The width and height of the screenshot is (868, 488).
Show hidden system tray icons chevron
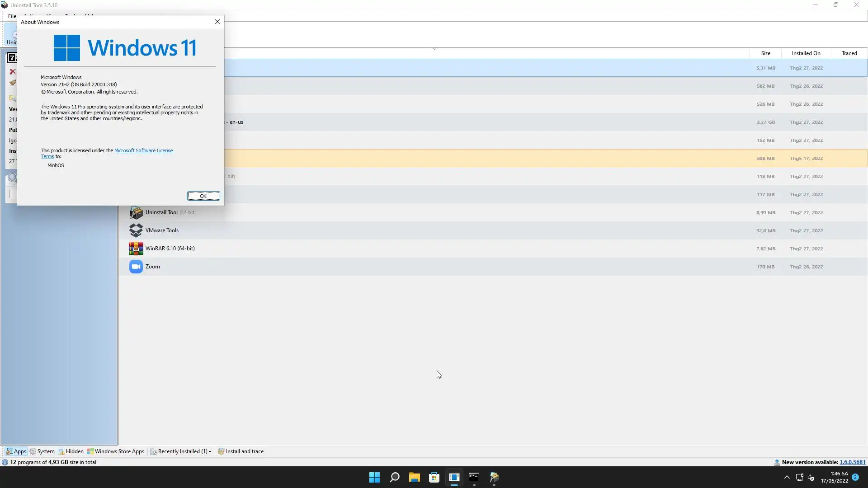[x=787, y=478]
